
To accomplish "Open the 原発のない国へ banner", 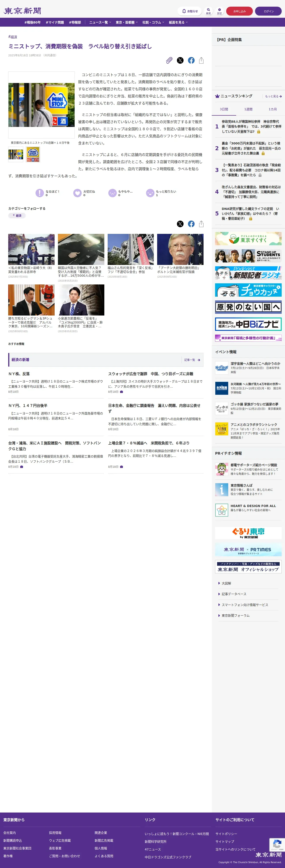I will coord(248,307).
